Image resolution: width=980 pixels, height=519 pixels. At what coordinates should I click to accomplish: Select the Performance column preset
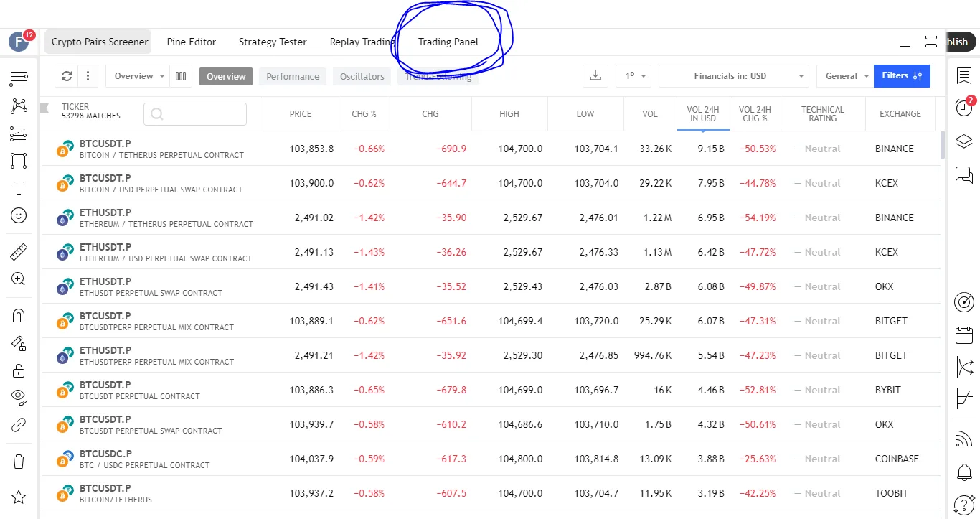pos(293,77)
